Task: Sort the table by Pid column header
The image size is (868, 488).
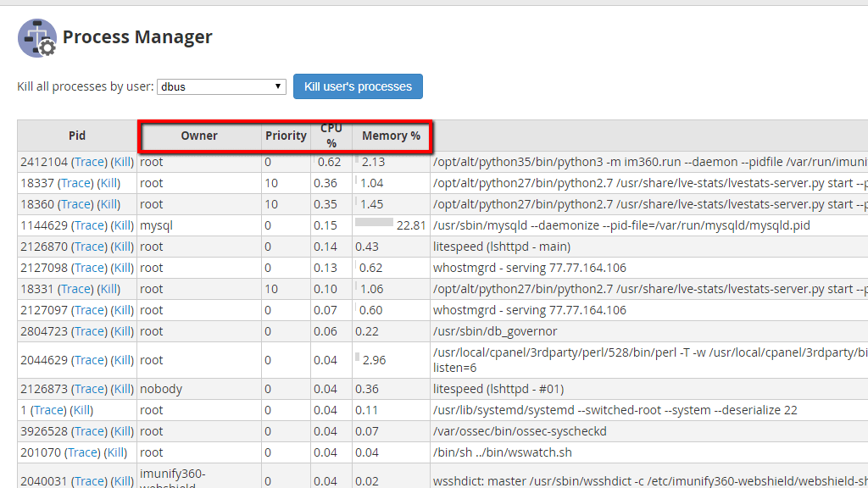Action: point(77,136)
